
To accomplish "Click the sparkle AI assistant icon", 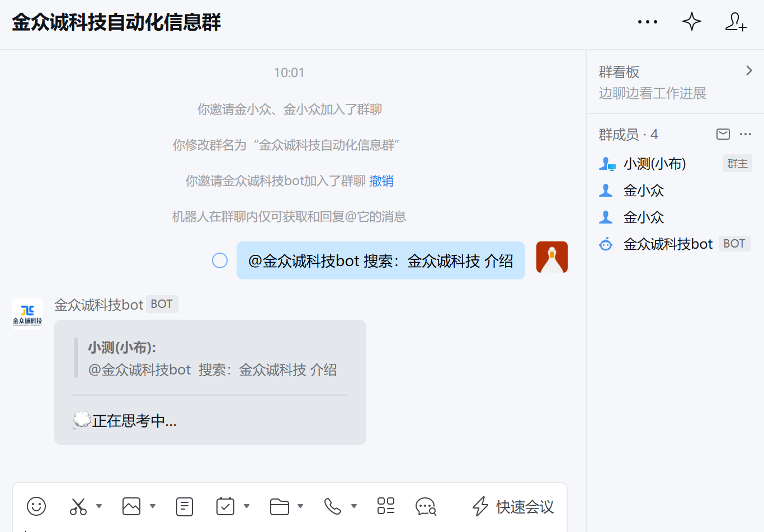I will click(x=692, y=22).
